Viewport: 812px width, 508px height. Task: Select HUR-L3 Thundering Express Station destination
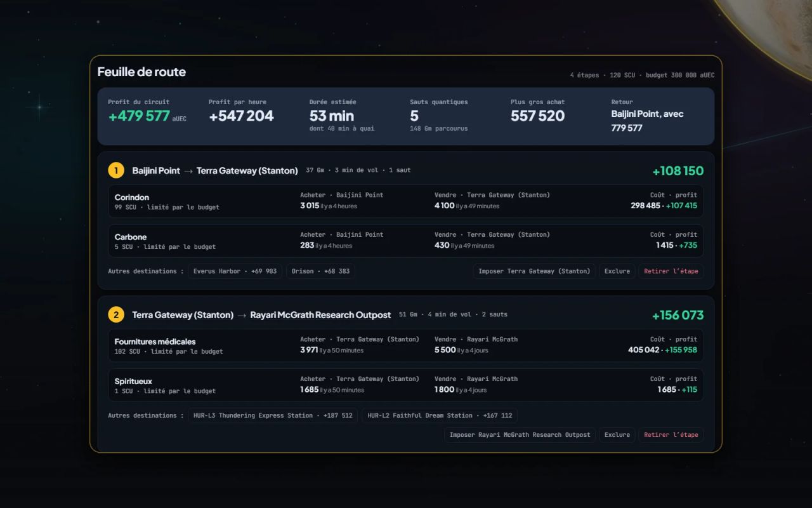(273, 415)
